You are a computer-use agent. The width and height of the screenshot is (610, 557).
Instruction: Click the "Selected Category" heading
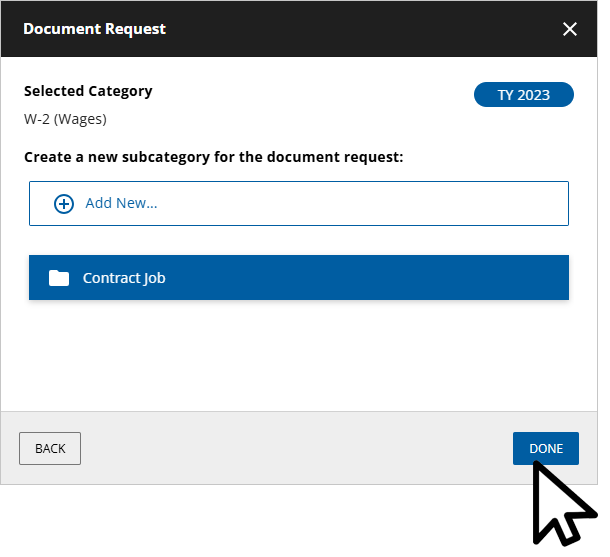coord(88,91)
